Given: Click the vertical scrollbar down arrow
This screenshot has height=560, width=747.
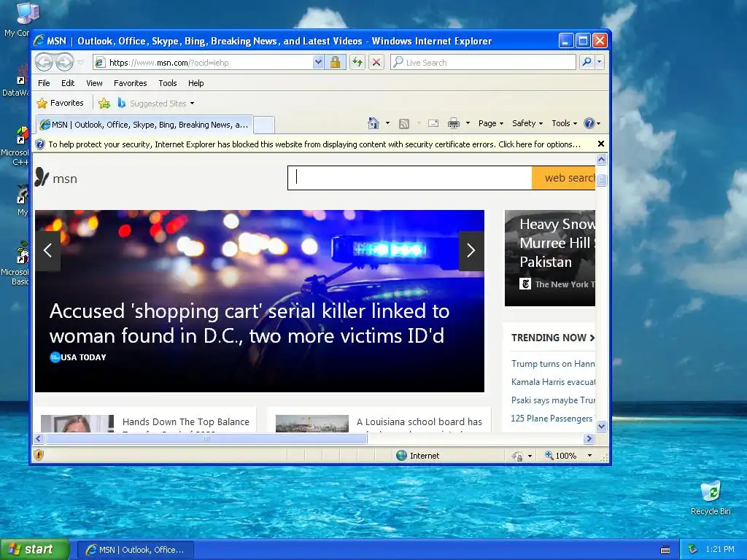Looking at the screenshot, I should coord(602,426).
